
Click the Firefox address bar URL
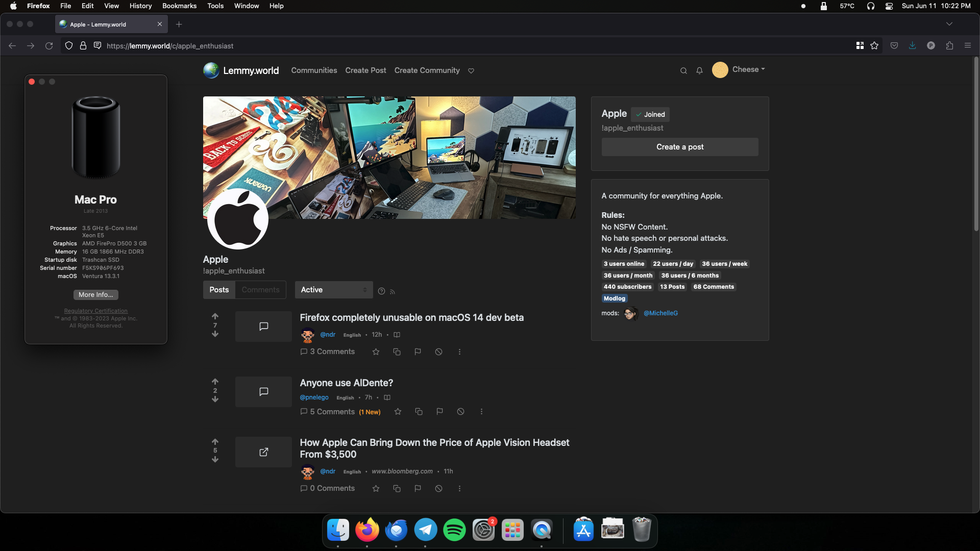click(x=170, y=46)
